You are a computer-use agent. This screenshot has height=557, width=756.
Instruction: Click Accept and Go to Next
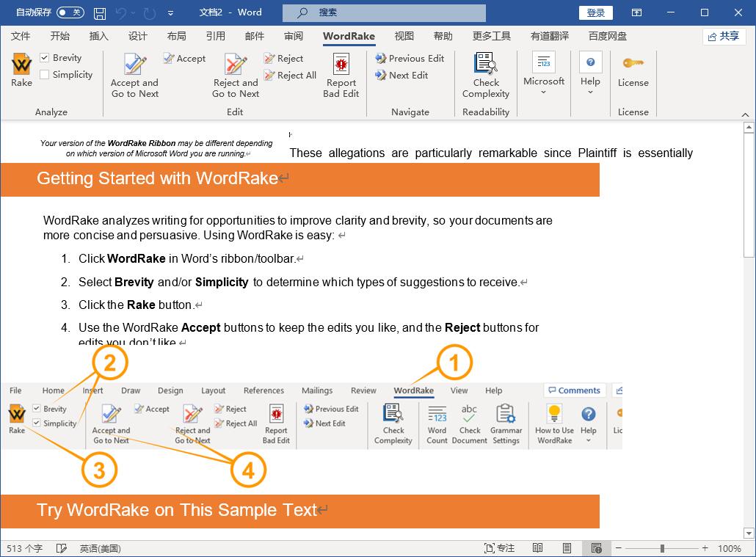click(x=134, y=76)
